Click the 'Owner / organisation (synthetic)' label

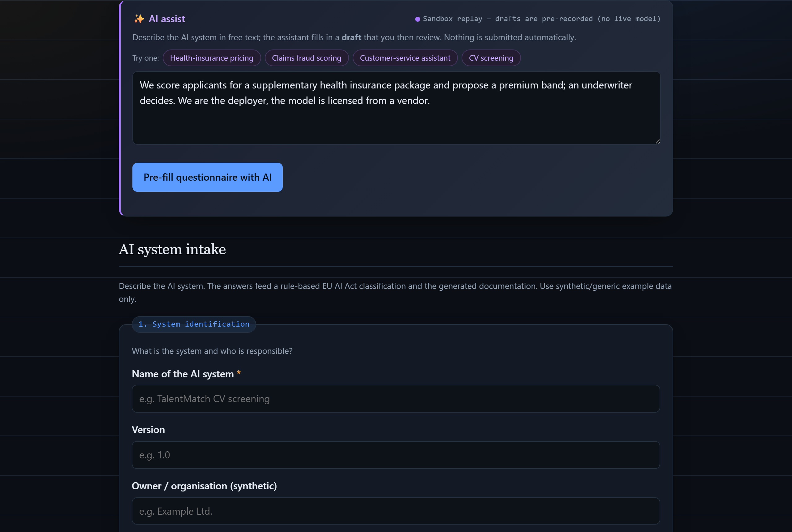click(204, 486)
